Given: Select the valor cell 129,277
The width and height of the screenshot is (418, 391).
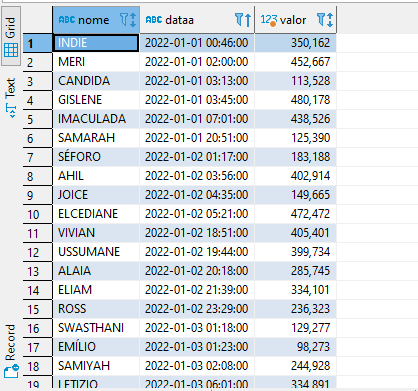Looking at the screenshot, I should [x=296, y=328].
